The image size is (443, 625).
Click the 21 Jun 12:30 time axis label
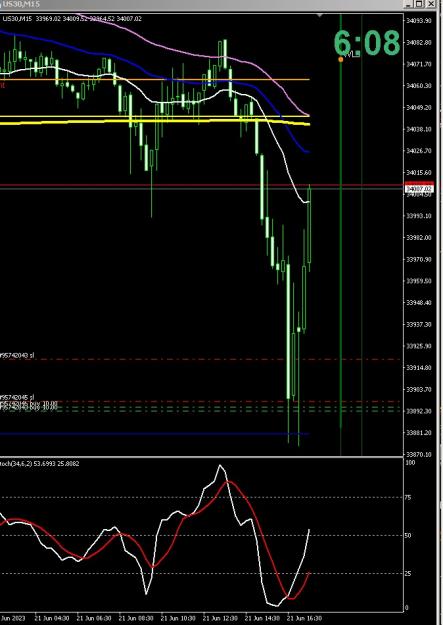[x=219, y=618]
